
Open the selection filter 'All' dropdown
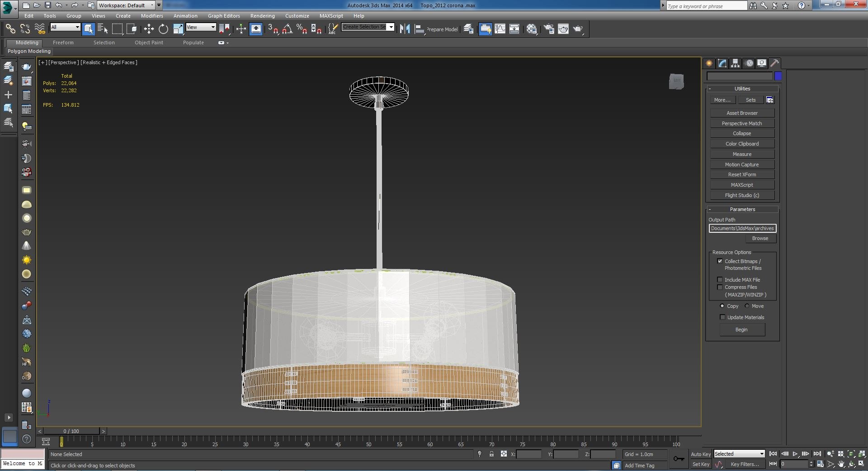point(65,27)
